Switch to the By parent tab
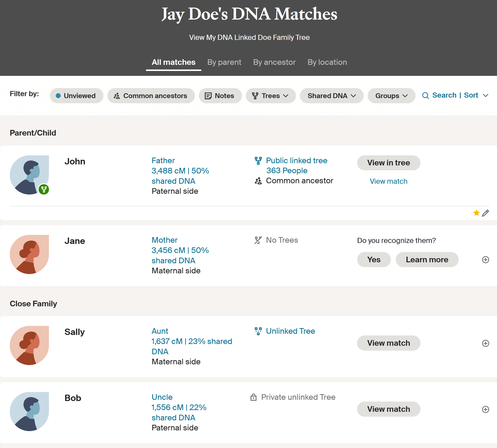Screen dimensions: 497x448 coord(224,62)
